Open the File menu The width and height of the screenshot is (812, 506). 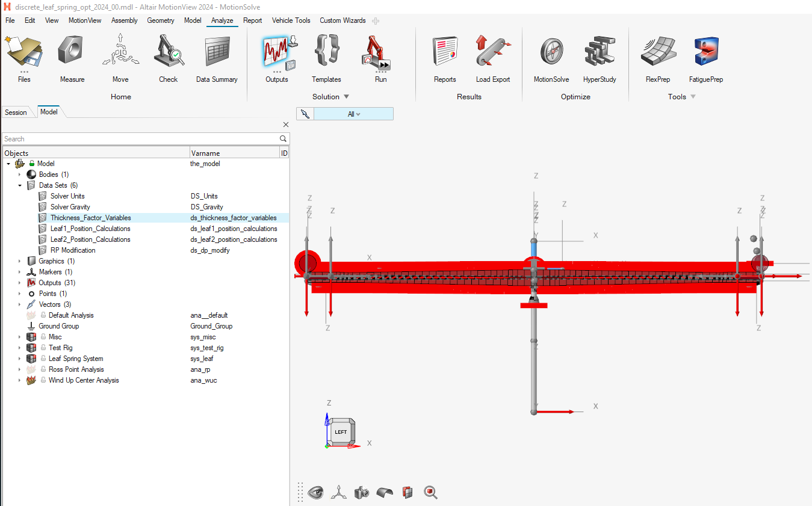(10, 20)
